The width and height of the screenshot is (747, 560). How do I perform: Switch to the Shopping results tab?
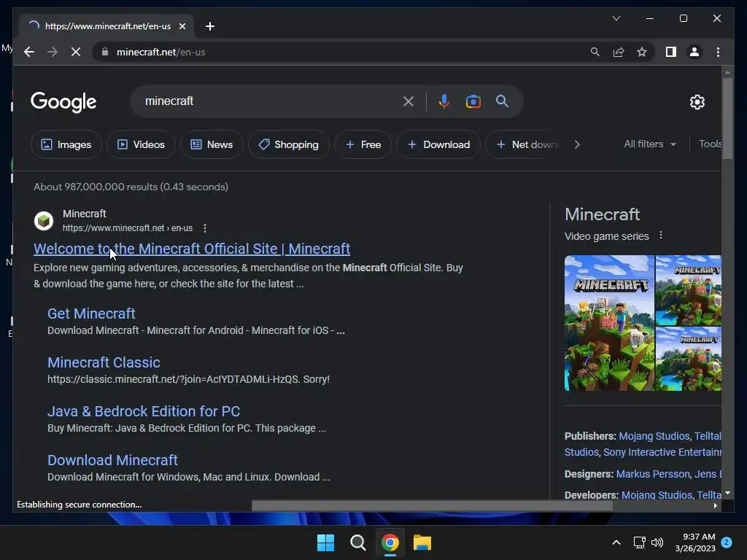(289, 144)
